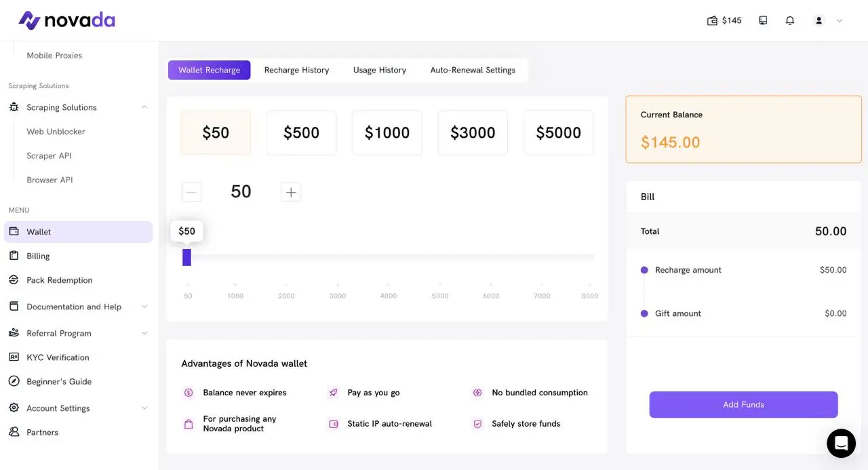Expand Account Settings in the sidebar
This screenshot has width=868, height=470.
144,408
